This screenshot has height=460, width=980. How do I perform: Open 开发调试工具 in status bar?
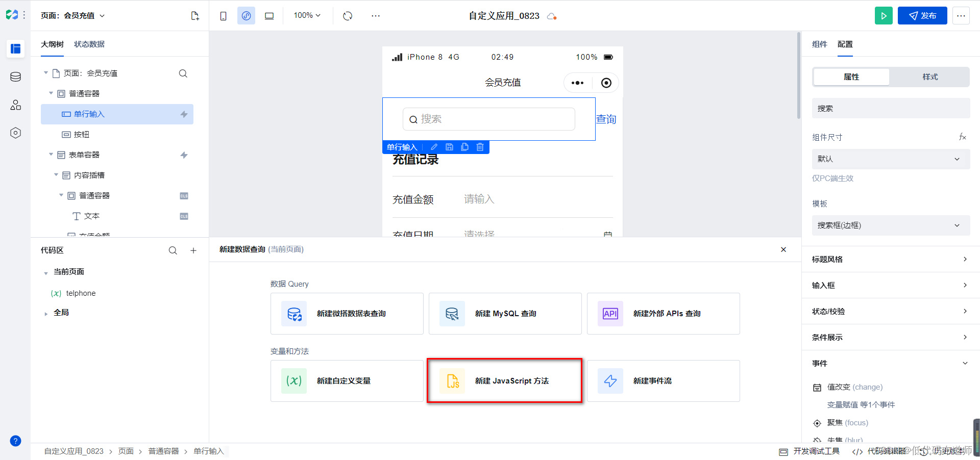click(810, 451)
